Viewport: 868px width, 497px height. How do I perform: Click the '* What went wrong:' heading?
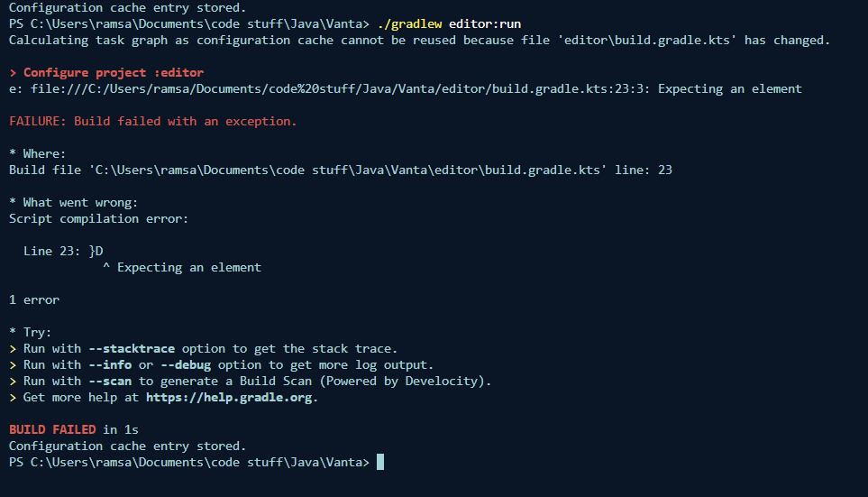click(74, 202)
